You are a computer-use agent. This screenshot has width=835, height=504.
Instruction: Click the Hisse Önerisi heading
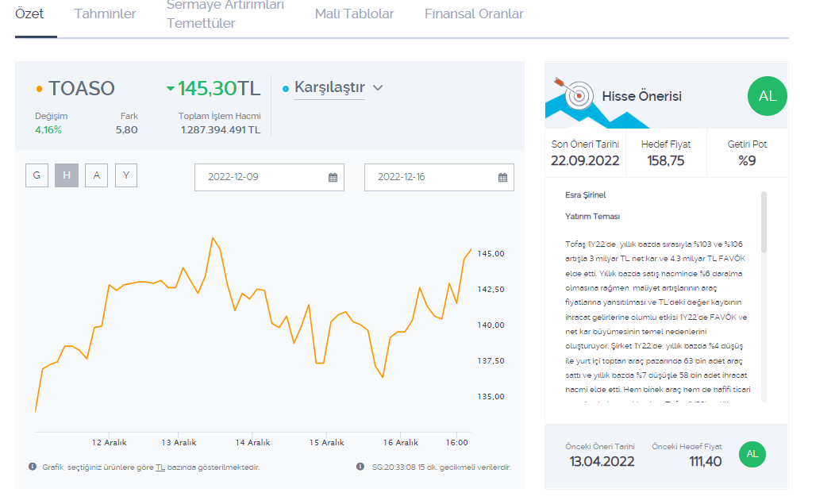641,96
